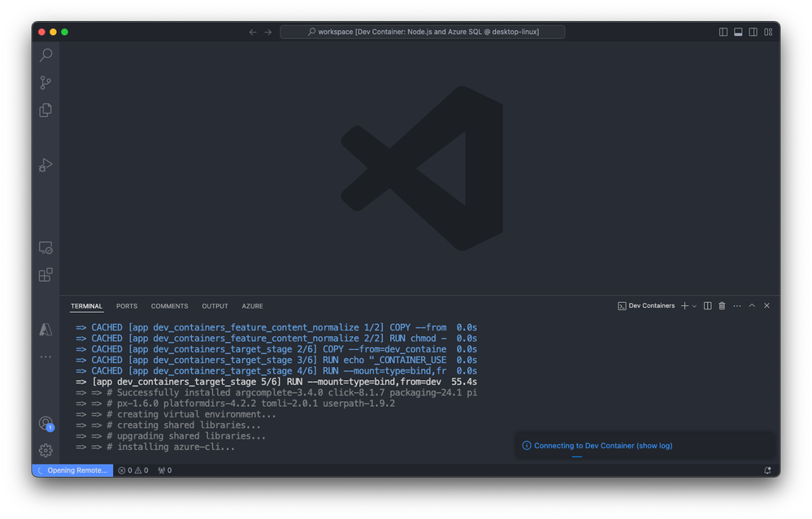Click the workspace command center search box
This screenshot has width=812, height=519.
coord(423,32)
